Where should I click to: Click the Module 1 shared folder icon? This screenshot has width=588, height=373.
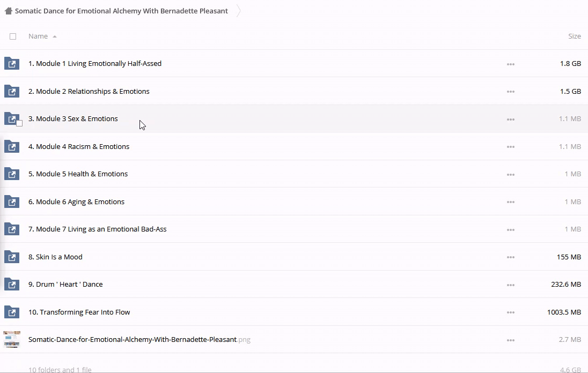[12, 64]
